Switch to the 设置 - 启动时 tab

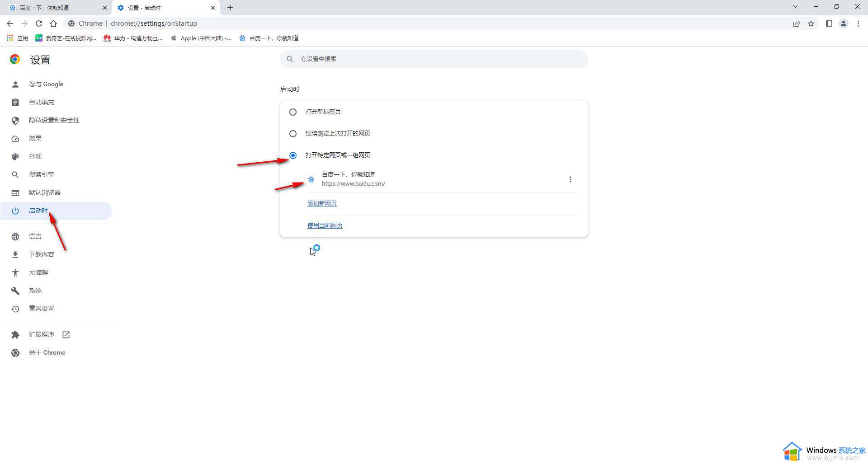[x=165, y=8]
